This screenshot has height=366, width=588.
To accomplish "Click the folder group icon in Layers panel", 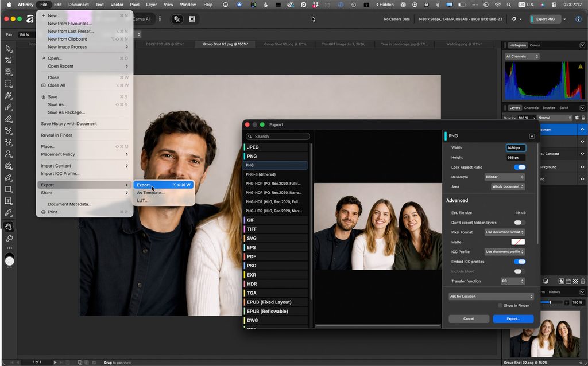I will pos(568,281).
